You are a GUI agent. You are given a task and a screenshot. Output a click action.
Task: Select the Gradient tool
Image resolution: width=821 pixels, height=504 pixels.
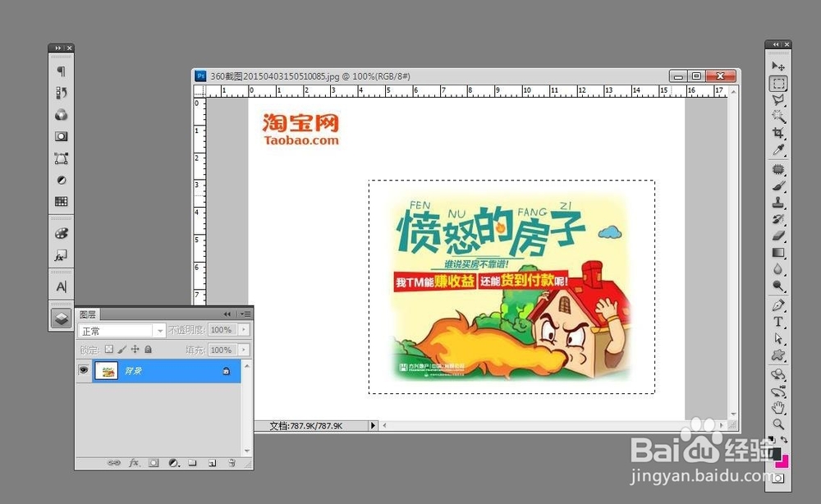pos(778,253)
